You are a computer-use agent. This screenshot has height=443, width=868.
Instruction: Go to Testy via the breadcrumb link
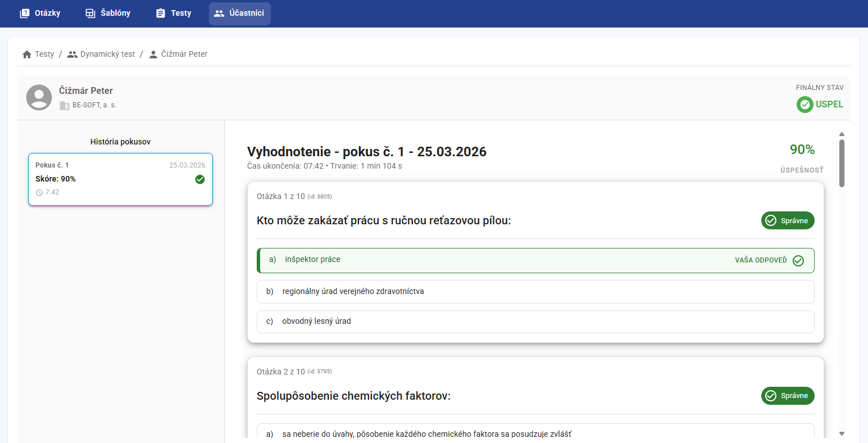click(x=44, y=55)
